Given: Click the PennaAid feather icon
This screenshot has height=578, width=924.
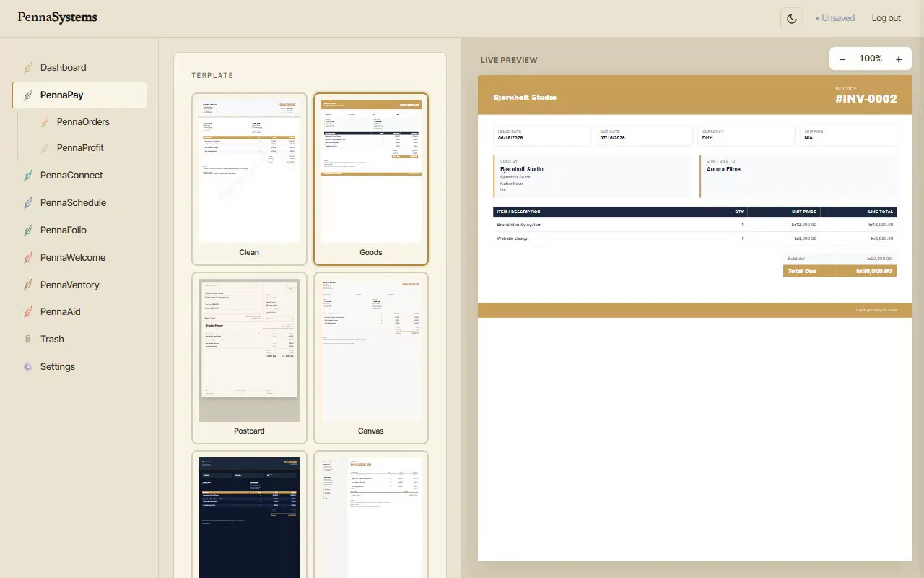Looking at the screenshot, I should click(x=27, y=312).
